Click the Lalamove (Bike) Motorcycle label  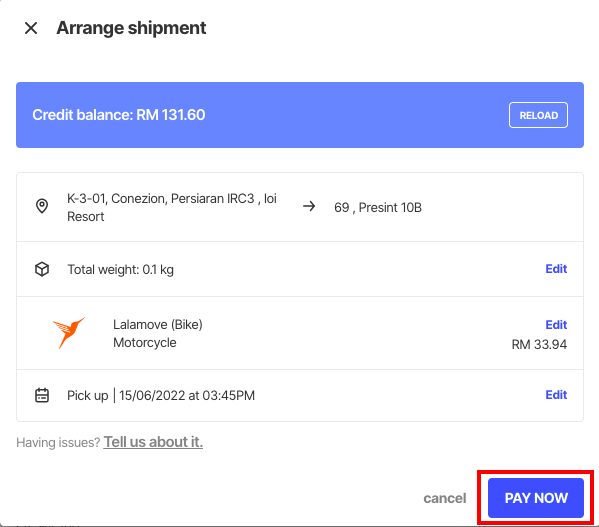(x=158, y=333)
